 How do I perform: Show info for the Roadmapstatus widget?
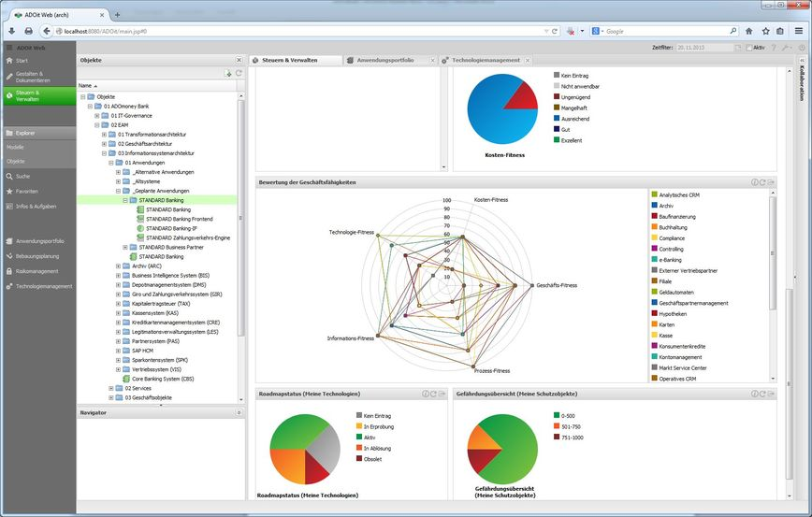(x=425, y=394)
